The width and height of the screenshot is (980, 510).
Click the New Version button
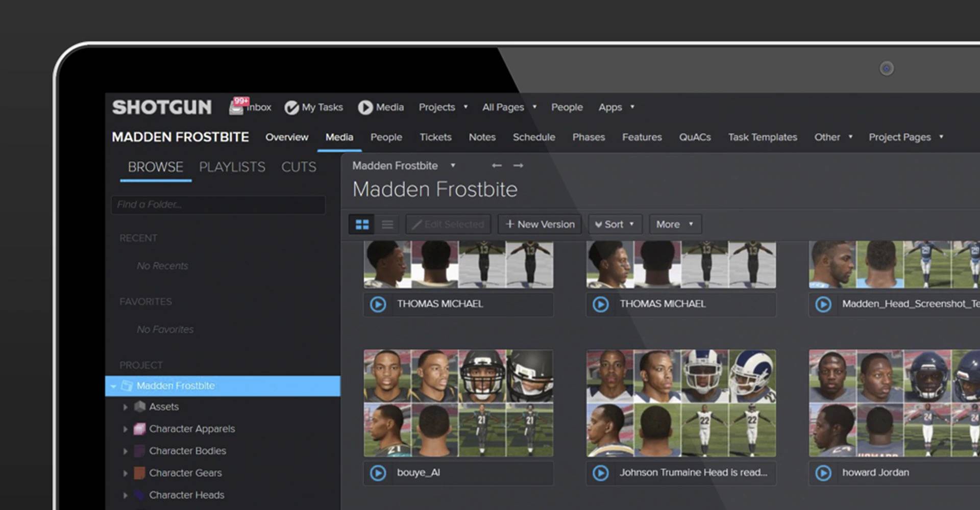[540, 224]
